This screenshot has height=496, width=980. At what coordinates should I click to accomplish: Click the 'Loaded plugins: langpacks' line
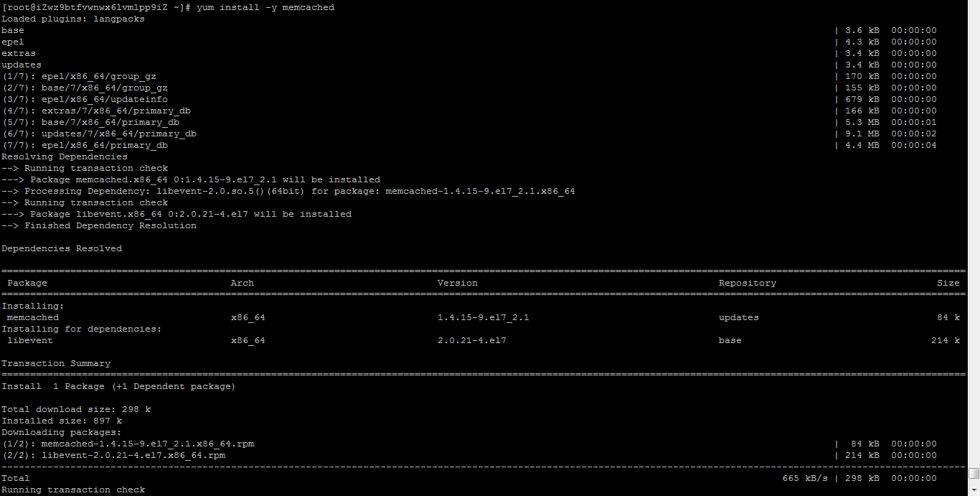pos(73,19)
